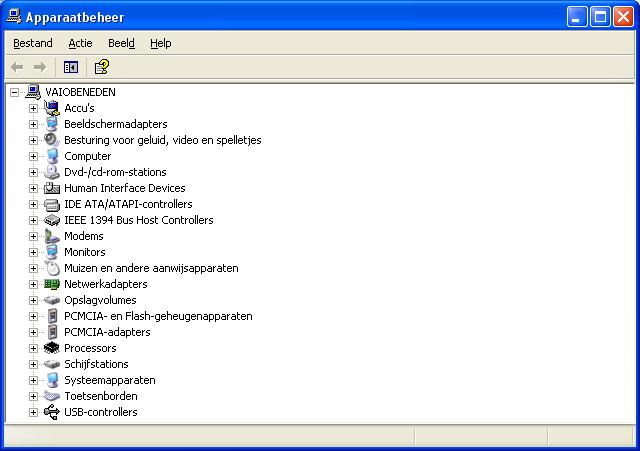Expand the Modems node

pyautogui.click(x=33, y=236)
